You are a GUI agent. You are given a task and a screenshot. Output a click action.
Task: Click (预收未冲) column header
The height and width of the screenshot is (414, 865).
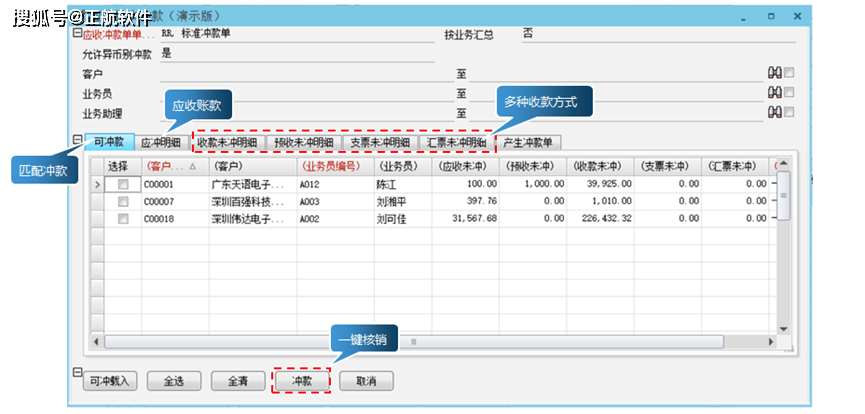pyautogui.click(x=532, y=166)
